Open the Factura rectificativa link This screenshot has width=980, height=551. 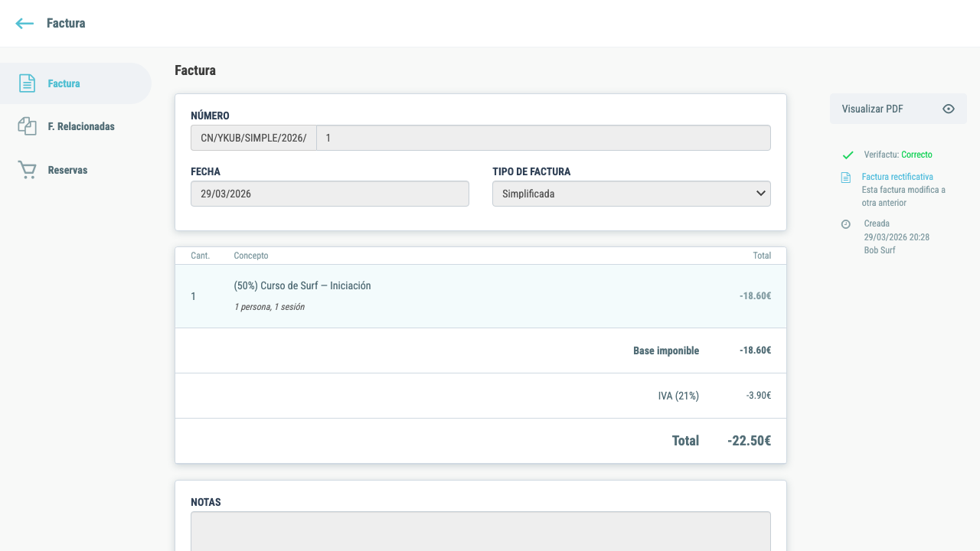pyautogui.click(x=897, y=177)
